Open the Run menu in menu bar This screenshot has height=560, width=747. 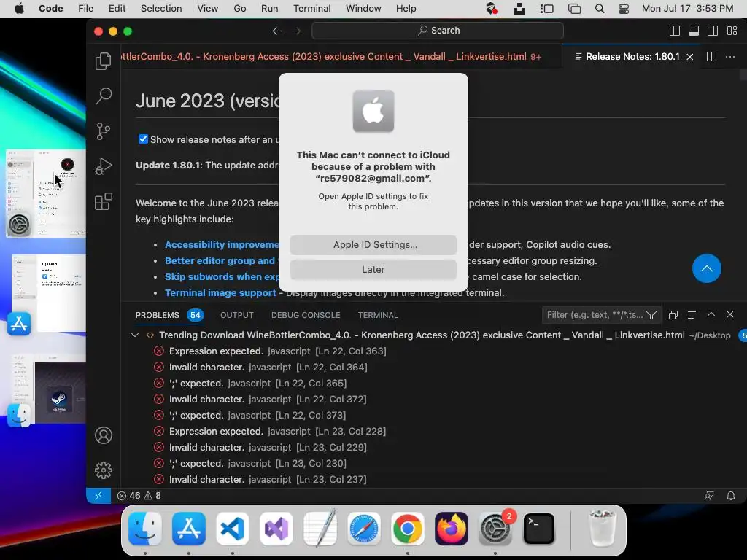[x=269, y=9]
